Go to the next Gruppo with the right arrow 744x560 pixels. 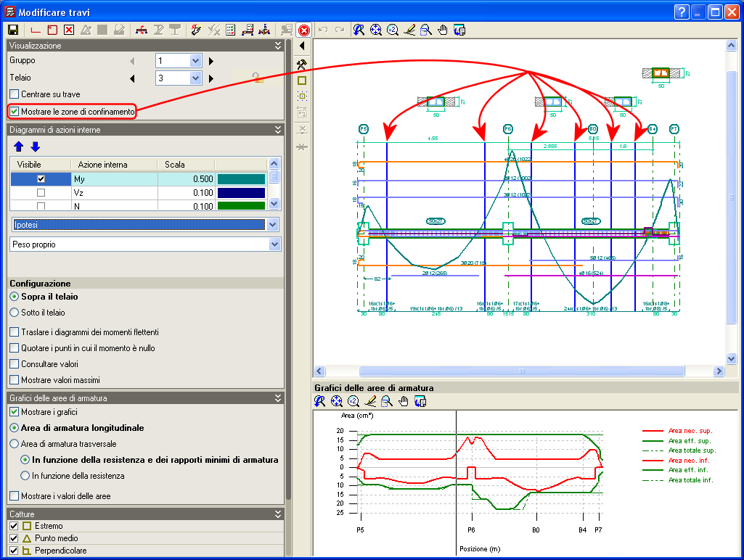pos(211,61)
